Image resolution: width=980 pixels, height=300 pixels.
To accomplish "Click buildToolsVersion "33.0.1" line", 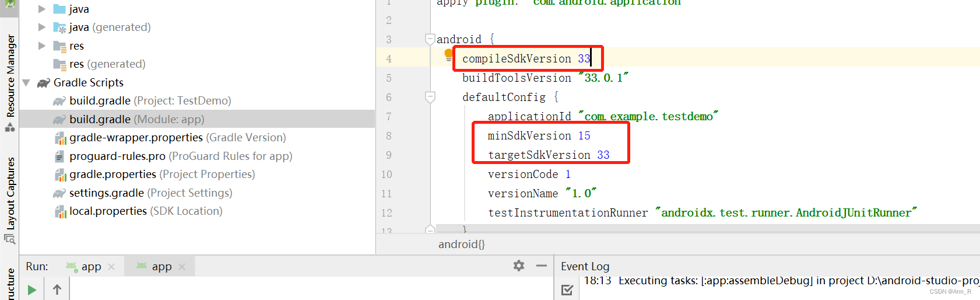I will click(546, 78).
